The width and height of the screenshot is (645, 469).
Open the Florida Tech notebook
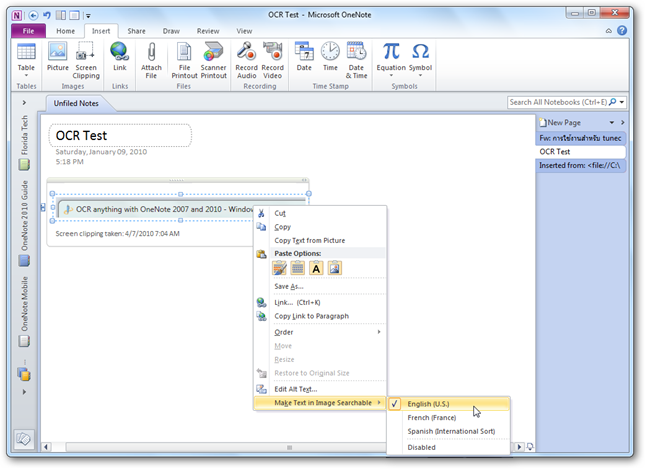coord(24,142)
